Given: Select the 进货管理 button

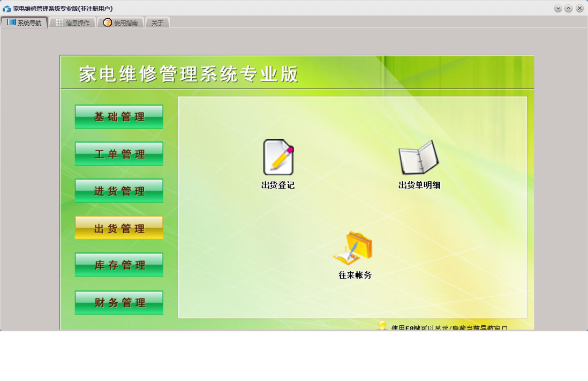Looking at the screenshot, I should click(119, 191).
